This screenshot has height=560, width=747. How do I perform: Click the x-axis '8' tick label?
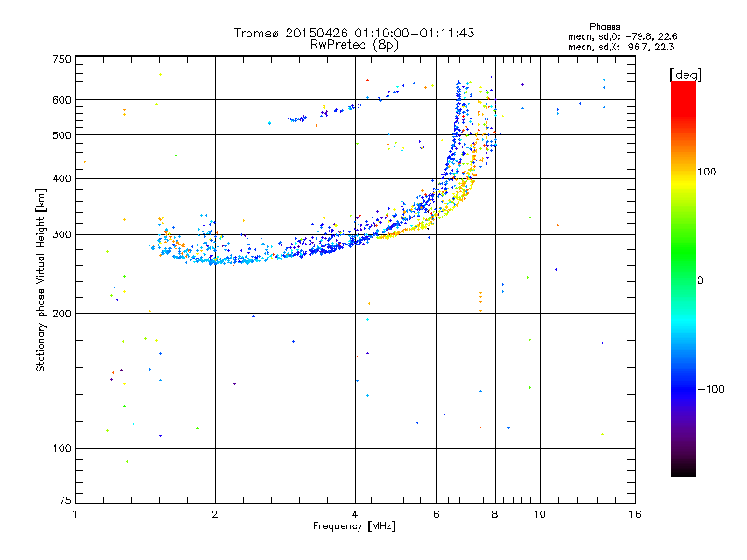point(495,514)
